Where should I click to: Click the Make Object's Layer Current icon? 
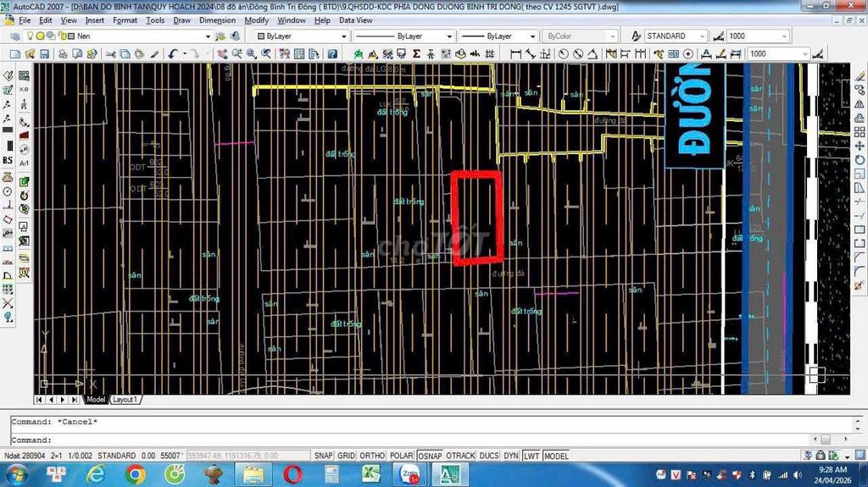(220, 36)
